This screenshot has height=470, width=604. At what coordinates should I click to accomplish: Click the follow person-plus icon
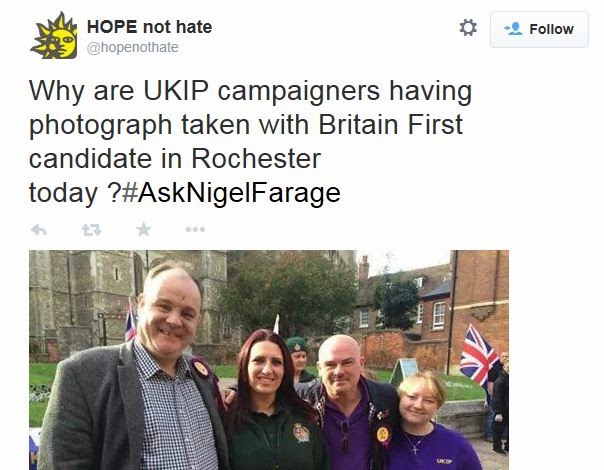pyautogui.click(x=513, y=29)
